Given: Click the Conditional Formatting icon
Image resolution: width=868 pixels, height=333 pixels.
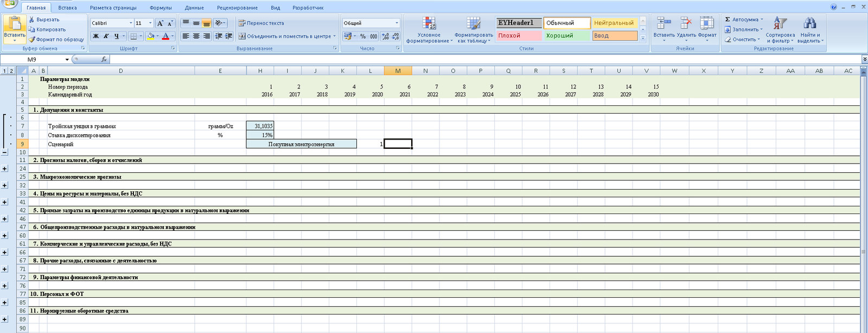Looking at the screenshot, I should [429, 23].
